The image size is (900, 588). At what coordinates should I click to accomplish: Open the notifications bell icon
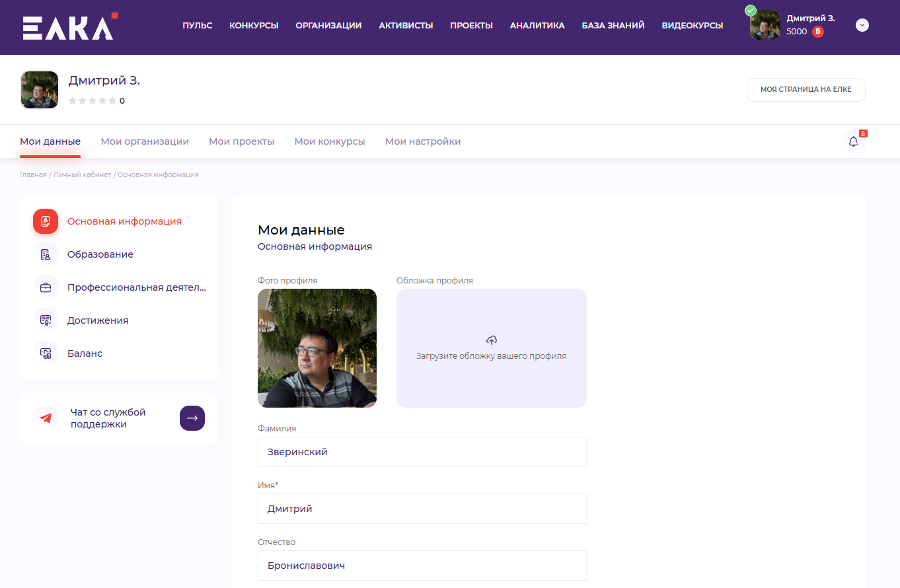853,141
